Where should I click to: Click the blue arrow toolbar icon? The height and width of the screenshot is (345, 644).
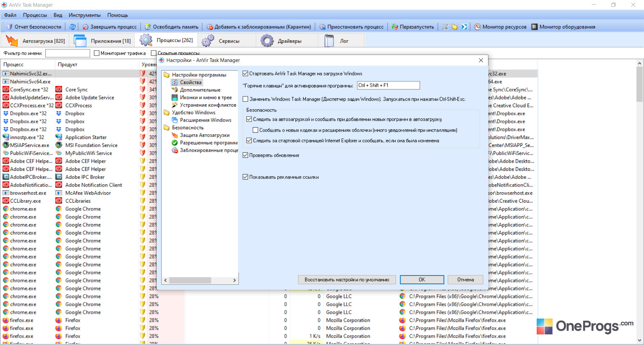[464, 27]
